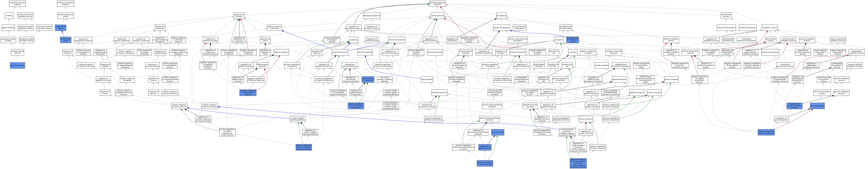
Task: Click the 'hormone transport' node
Action: pos(435,52)
